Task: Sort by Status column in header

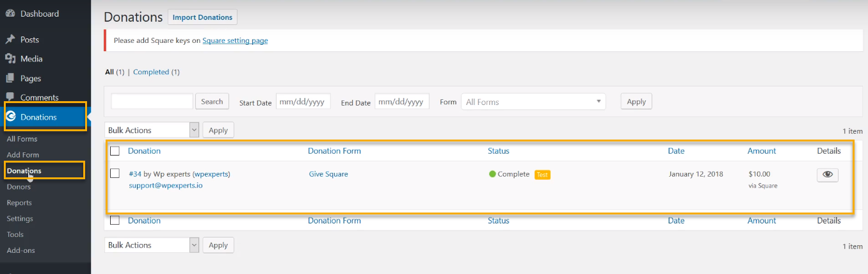Action: click(499, 151)
